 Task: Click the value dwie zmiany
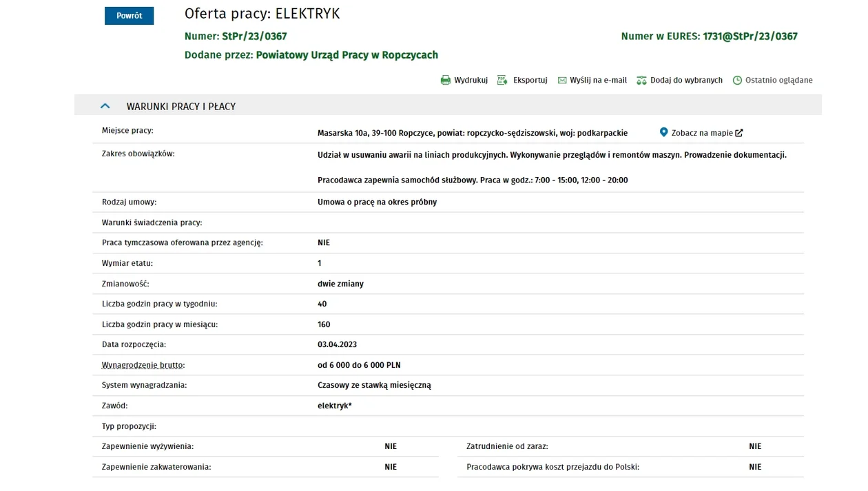[x=340, y=284]
